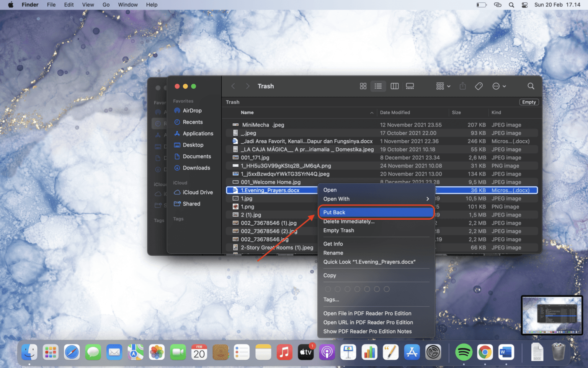Open Downloads in the sidebar

coord(196,168)
